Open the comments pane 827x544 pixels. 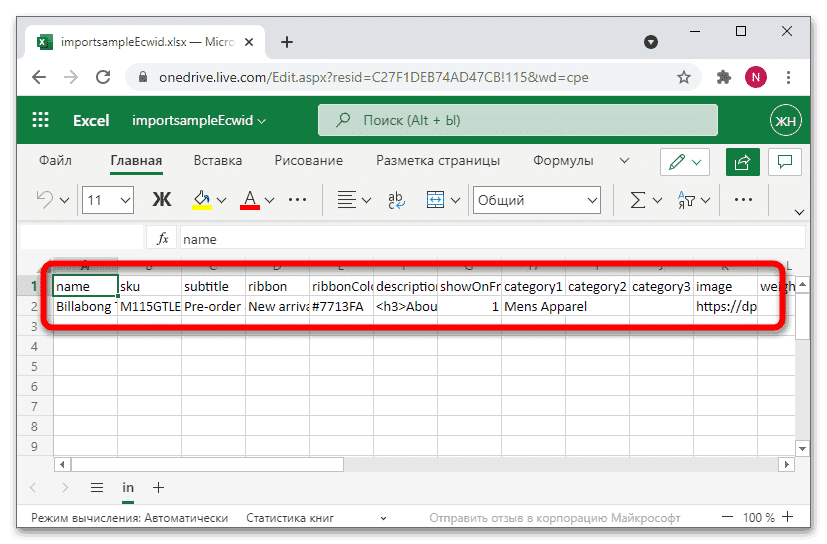pyautogui.click(x=785, y=161)
